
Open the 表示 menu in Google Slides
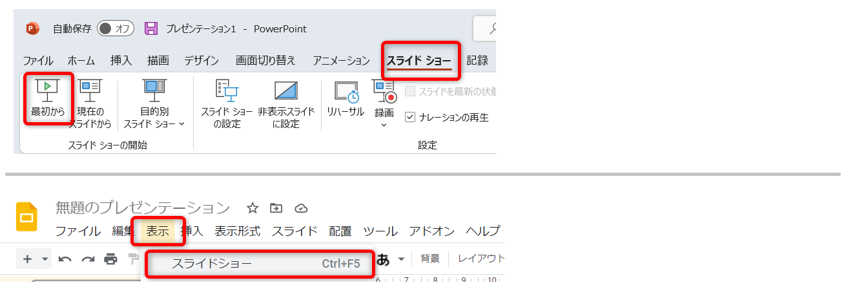pyautogui.click(x=158, y=231)
